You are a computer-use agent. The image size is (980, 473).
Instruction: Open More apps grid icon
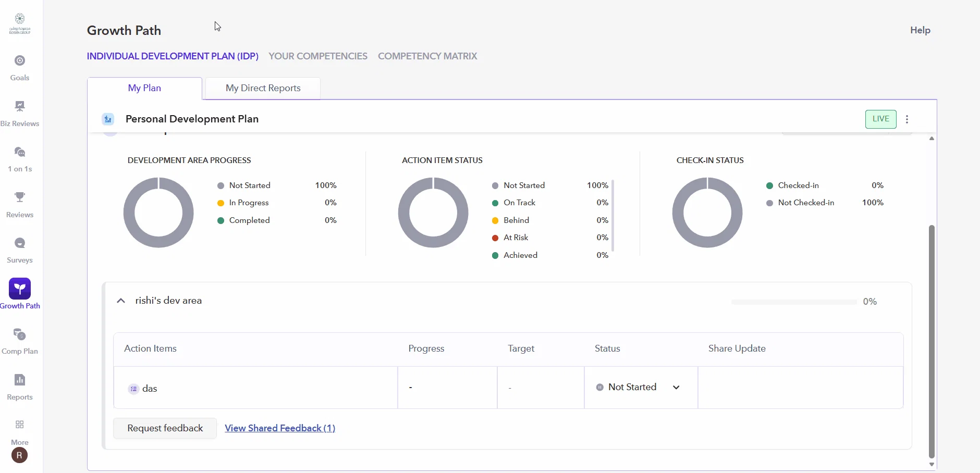pos(20,425)
